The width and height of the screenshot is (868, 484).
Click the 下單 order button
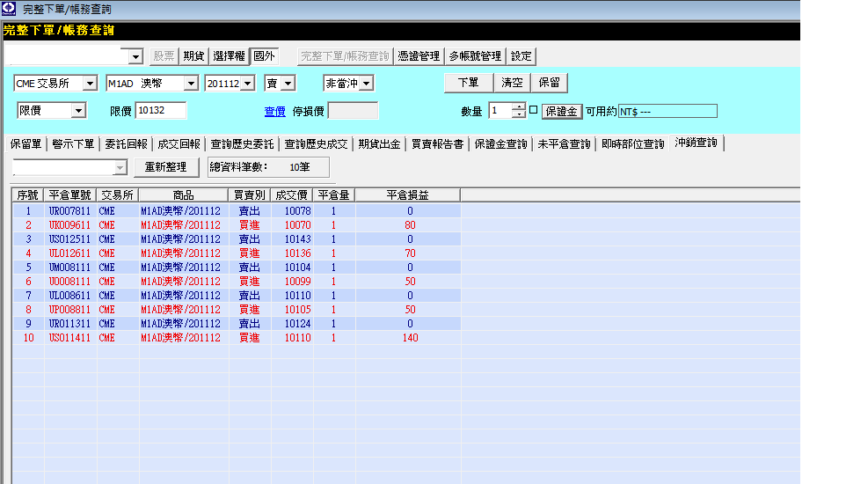pos(469,83)
